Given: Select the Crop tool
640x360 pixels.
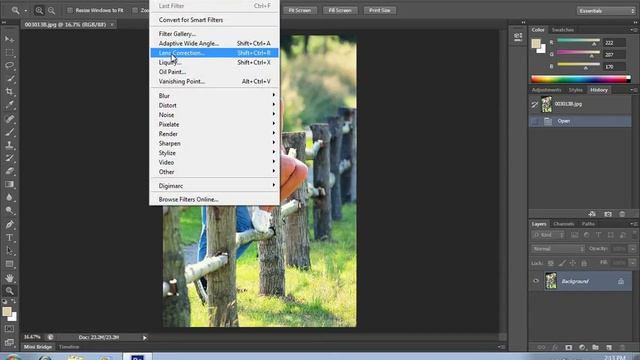Looking at the screenshot, I should click(9, 91).
